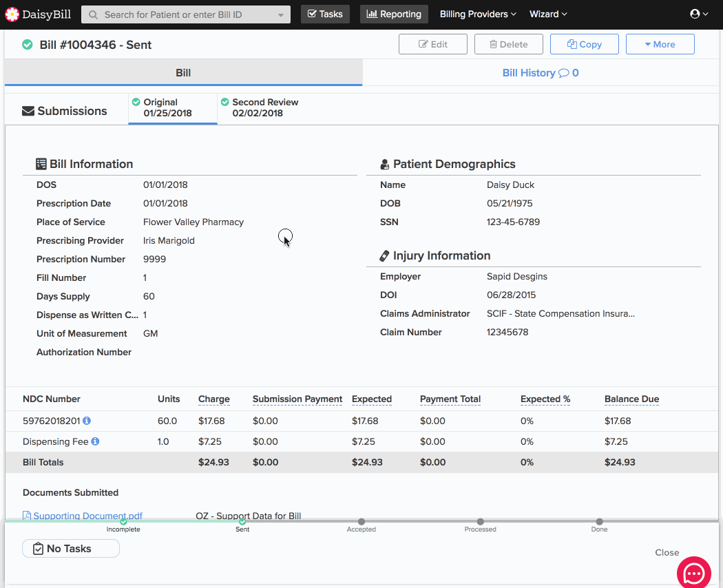Open the patient search dropdown arrow

click(280, 15)
